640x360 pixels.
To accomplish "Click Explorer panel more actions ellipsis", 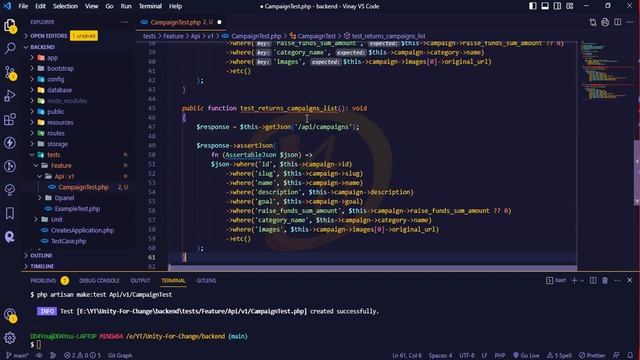I will 124,22.
